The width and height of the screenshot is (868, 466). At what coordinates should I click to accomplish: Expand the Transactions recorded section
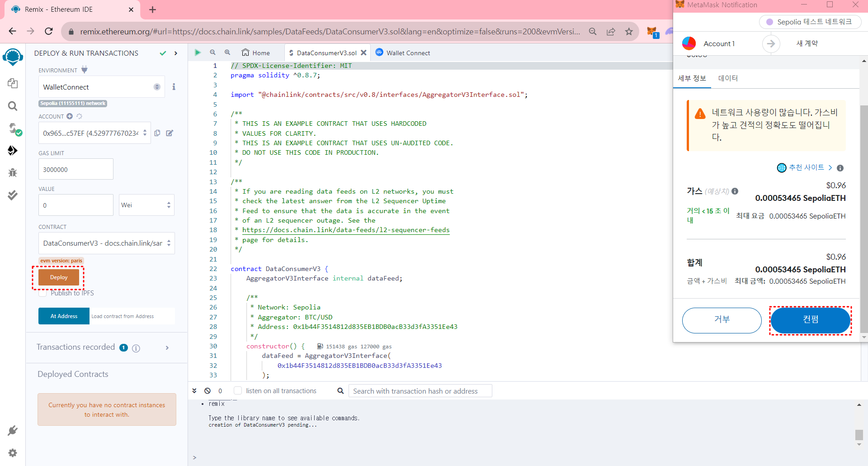pos(167,348)
